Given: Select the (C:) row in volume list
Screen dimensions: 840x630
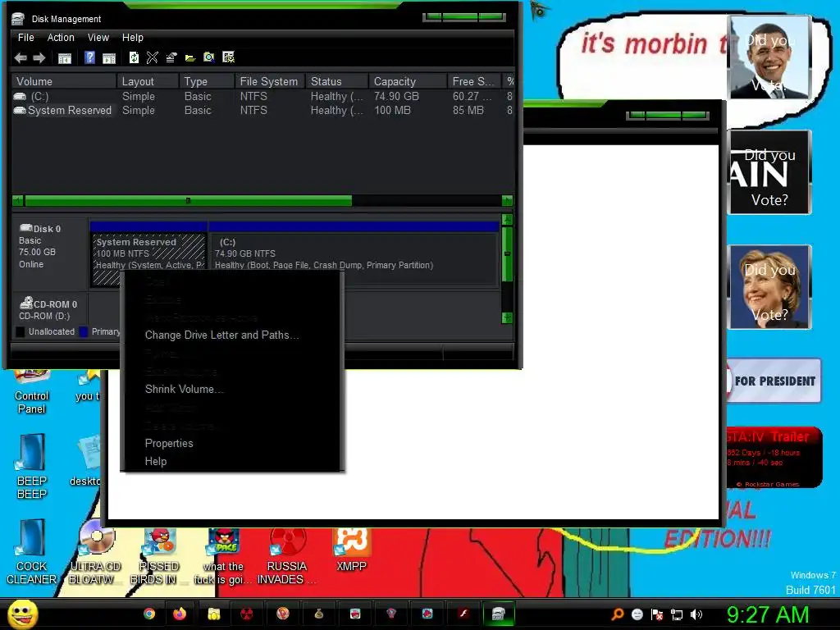Looking at the screenshot, I should point(262,97).
